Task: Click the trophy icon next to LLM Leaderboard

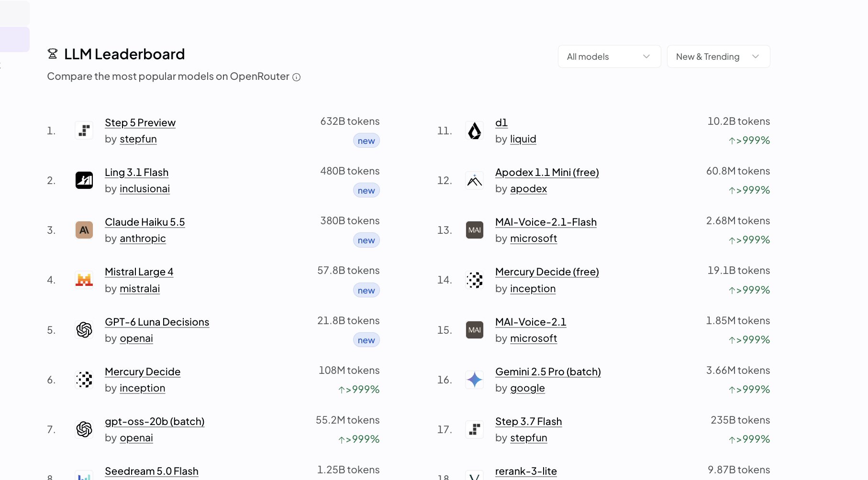Action: coord(53,54)
